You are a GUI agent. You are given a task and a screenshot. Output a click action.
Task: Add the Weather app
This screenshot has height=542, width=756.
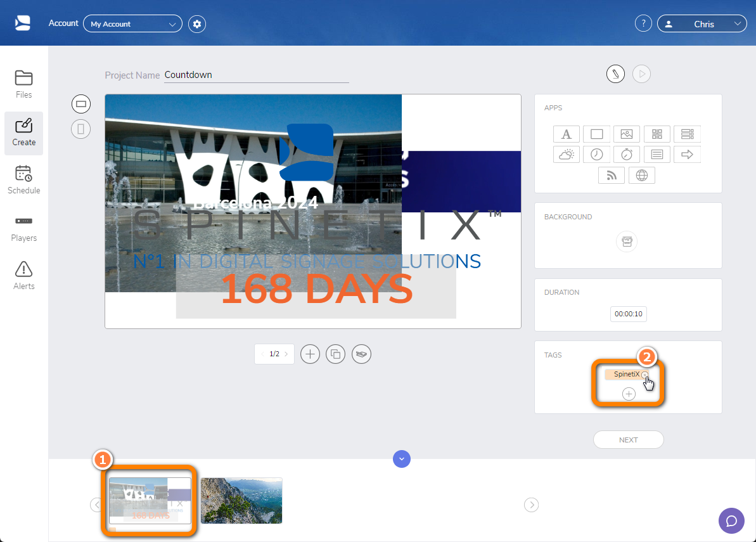(x=566, y=154)
